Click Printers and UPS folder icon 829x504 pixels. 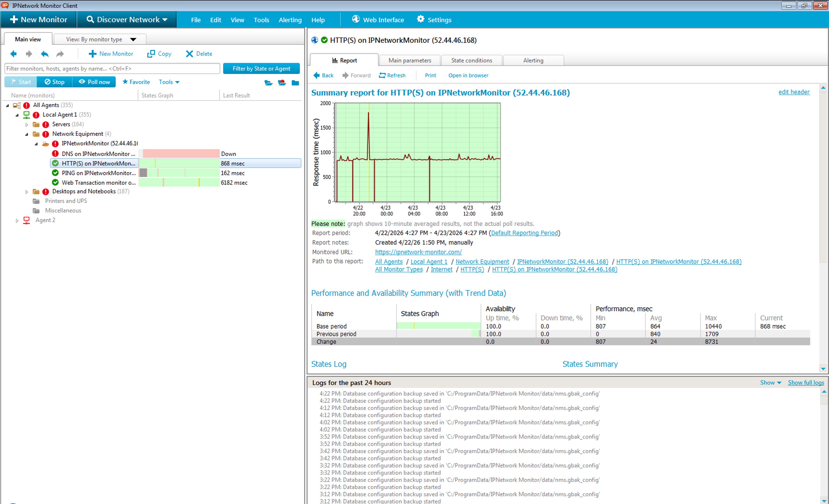tap(36, 201)
